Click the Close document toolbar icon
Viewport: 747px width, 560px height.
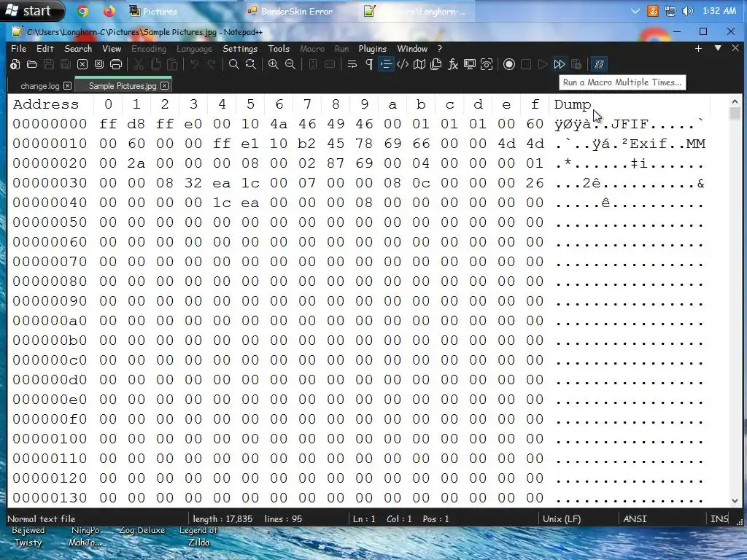[x=82, y=64]
